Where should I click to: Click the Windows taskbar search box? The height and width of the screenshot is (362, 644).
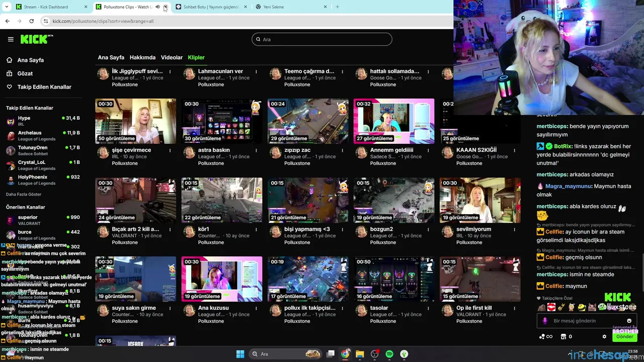coord(286,354)
